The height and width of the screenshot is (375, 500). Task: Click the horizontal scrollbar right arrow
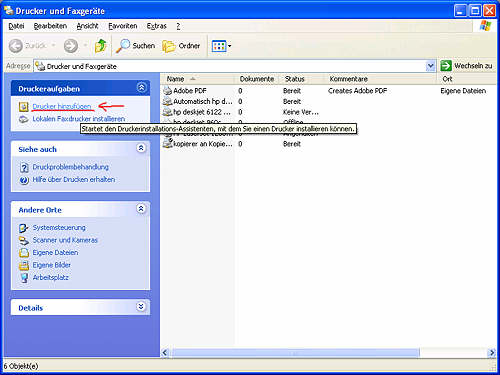coord(492,352)
